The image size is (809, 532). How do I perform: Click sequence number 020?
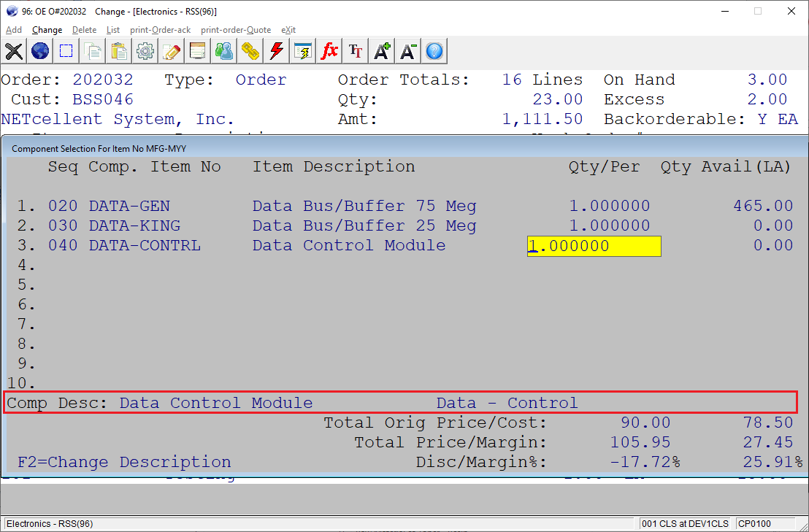[63, 207]
